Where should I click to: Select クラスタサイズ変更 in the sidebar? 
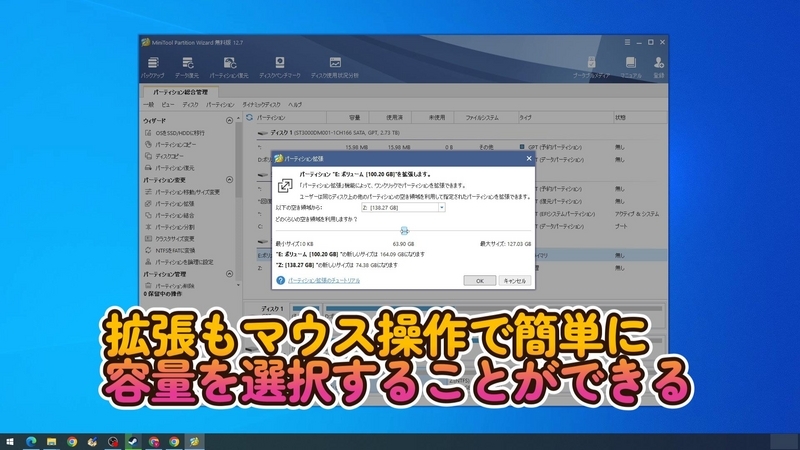[x=174, y=239]
